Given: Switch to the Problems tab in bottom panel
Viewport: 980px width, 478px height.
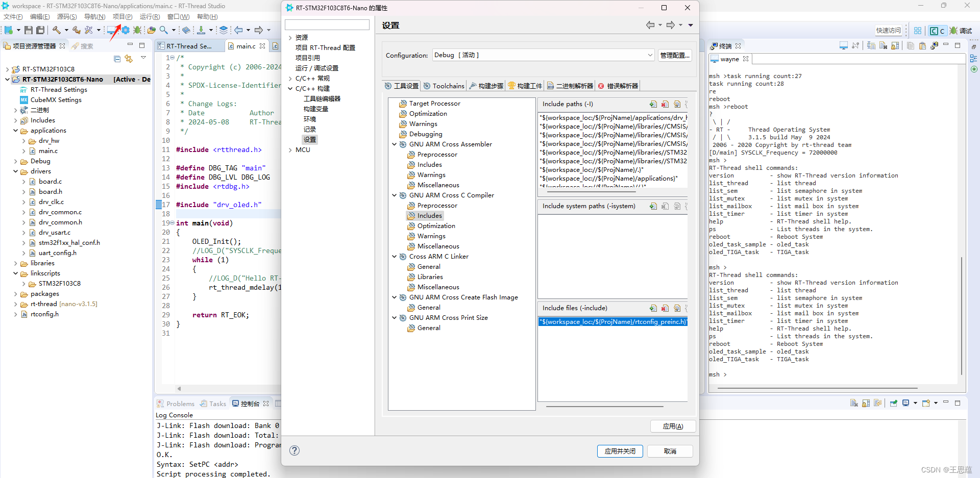Looking at the screenshot, I should [176, 404].
